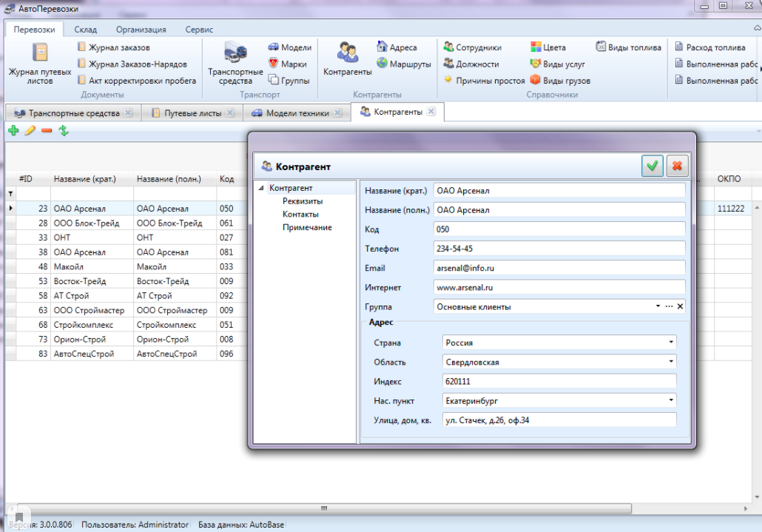Open Акт корректировки пробега
Screen dimensions: 762x532
[137, 80]
